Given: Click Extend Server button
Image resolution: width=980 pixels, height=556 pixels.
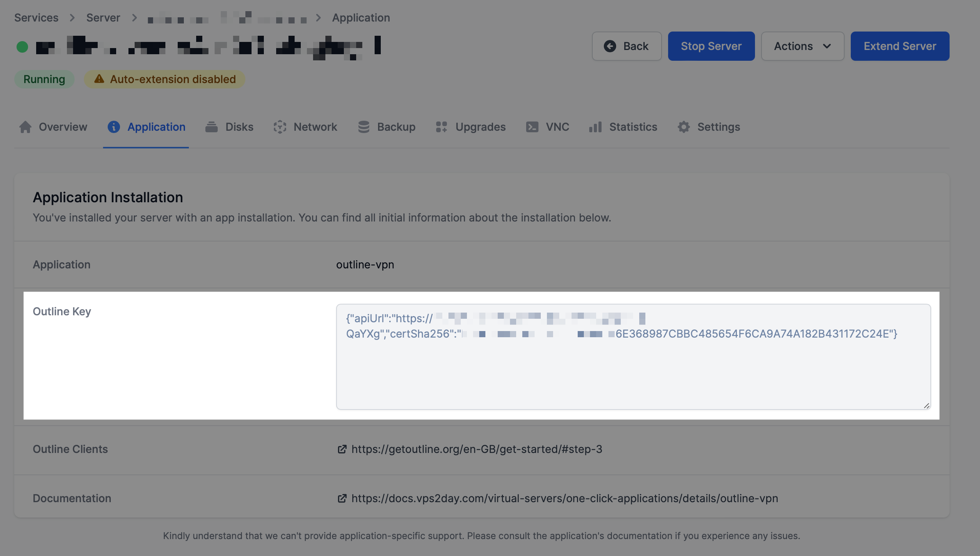Looking at the screenshot, I should [900, 46].
